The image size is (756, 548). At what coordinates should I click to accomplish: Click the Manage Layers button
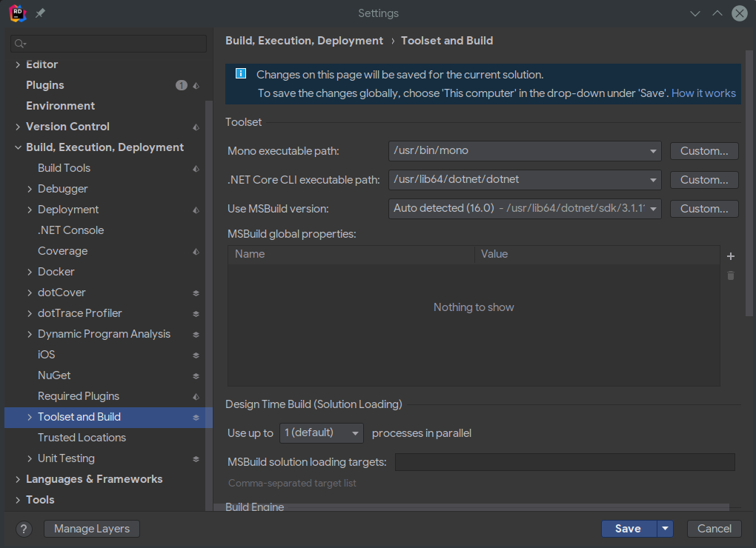92,529
